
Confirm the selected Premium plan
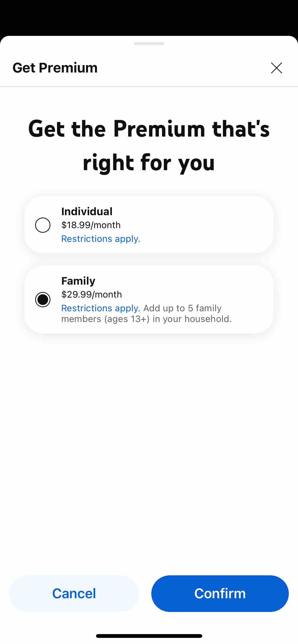point(220,593)
